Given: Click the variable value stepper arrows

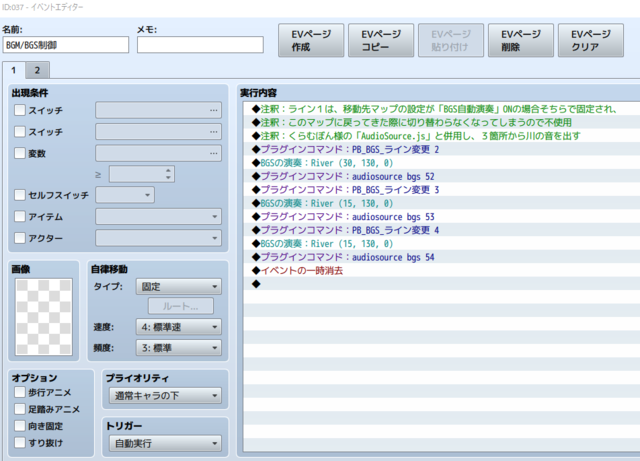Looking at the screenshot, I should tap(168, 174).
